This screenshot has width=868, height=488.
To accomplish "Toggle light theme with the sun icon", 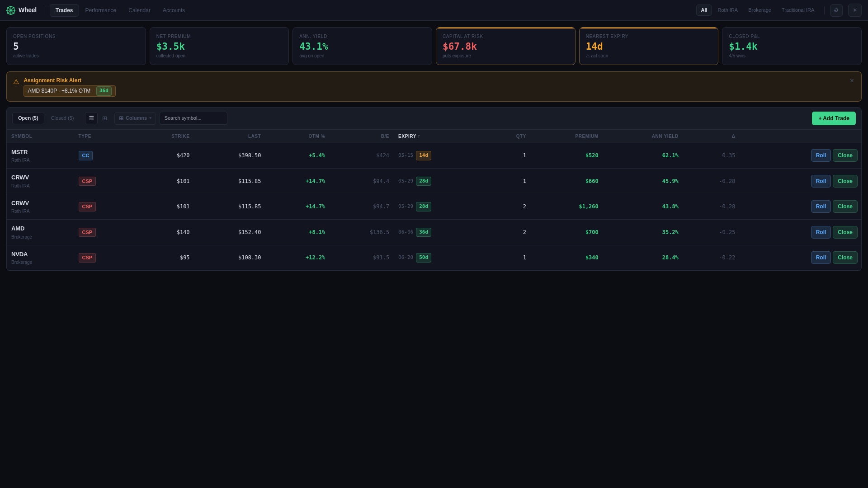I will click(854, 10).
